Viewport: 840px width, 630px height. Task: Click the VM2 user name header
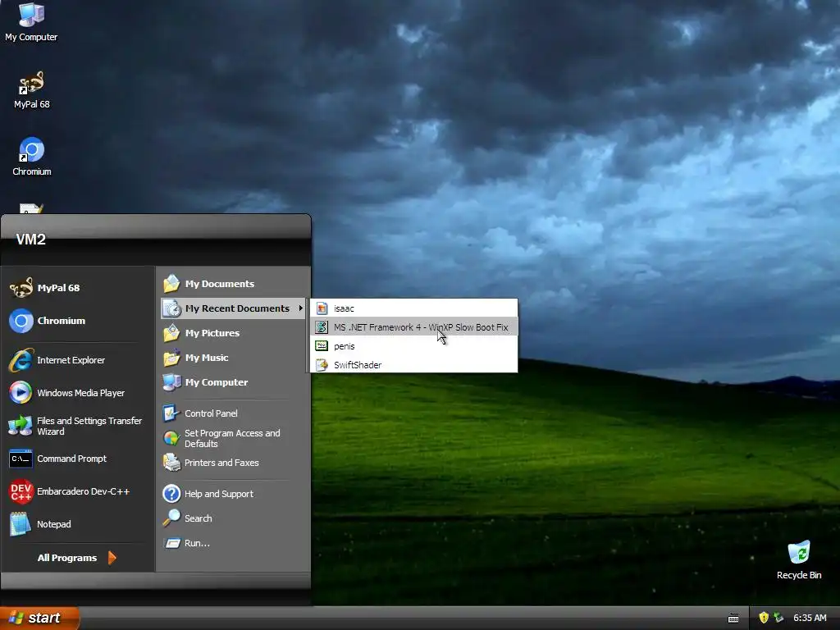[x=30, y=240]
